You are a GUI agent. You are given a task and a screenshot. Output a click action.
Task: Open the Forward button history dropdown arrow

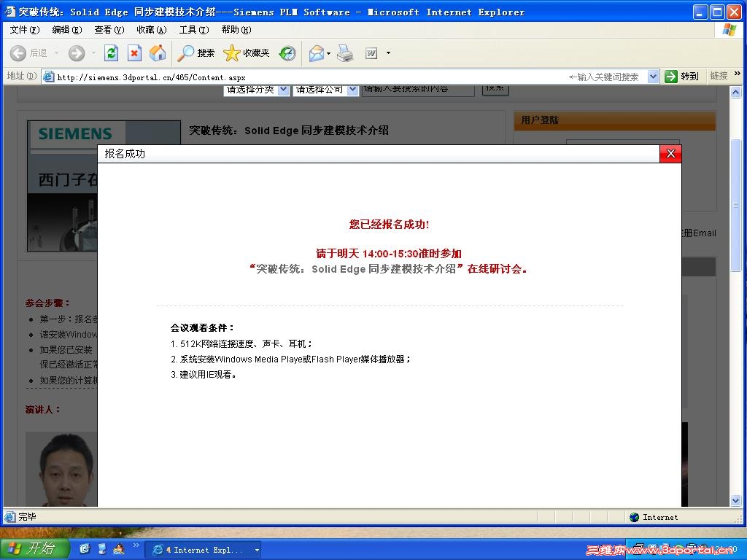pyautogui.click(x=93, y=52)
